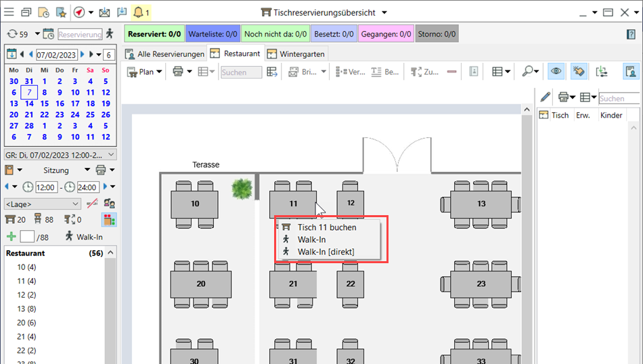Screen dimensions: 643x364
Task: Click the envelope message icon in top bar
Action: point(104,12)
